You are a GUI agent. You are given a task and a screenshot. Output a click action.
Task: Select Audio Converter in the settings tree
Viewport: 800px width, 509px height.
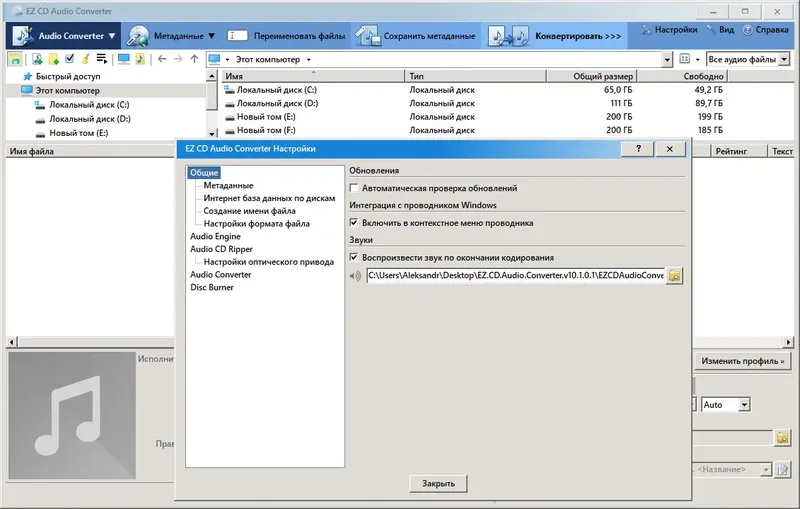click(220, 275)
